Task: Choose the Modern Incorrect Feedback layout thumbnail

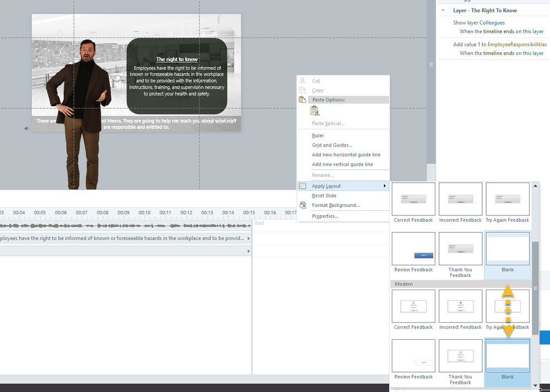Action: coord(460,306)
